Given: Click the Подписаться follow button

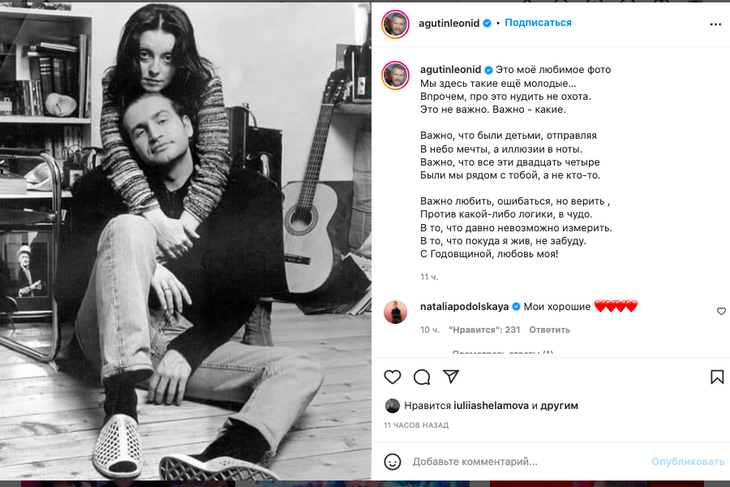Looking at the screenshot, I should (x=538, y=23).
